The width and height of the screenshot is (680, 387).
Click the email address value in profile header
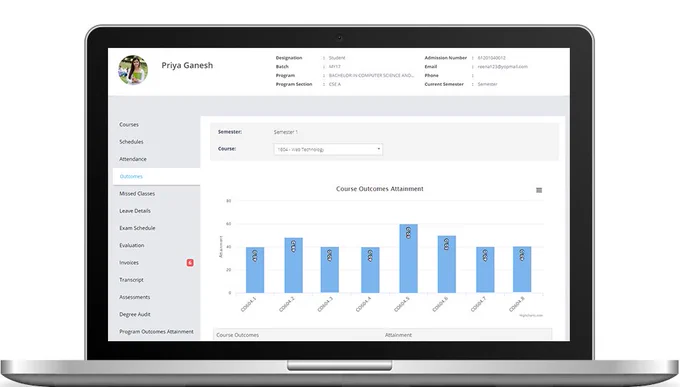pyautogui.click(x=503, y=67)
